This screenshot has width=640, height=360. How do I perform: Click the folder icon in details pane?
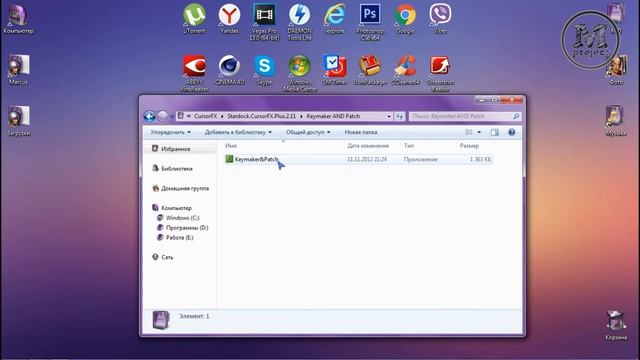[x=160, y=320]
